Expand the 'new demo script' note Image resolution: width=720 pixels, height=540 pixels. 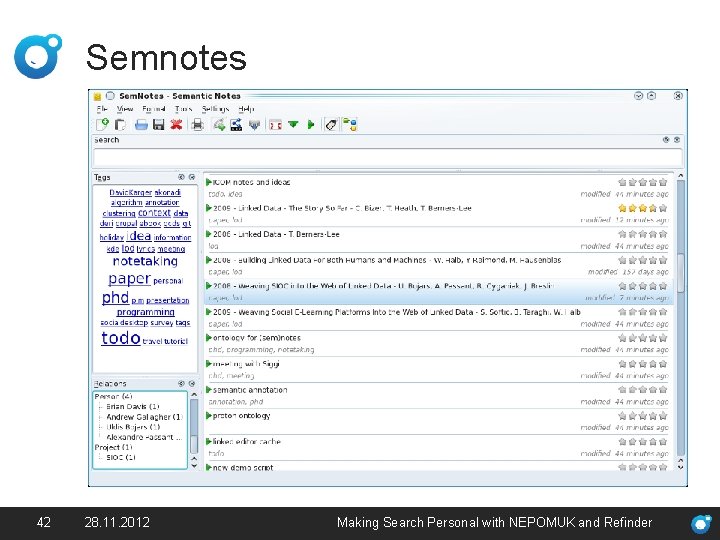coord(209,467)
